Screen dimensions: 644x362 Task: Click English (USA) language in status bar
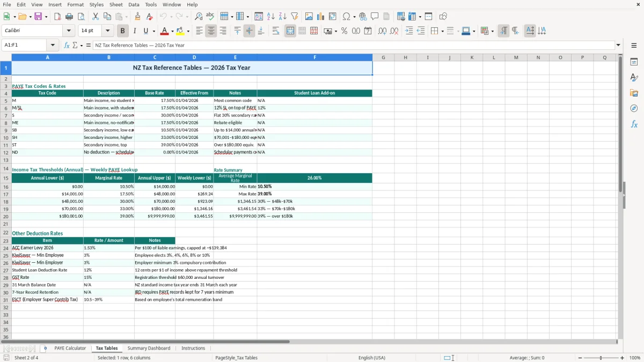(372, 358)
